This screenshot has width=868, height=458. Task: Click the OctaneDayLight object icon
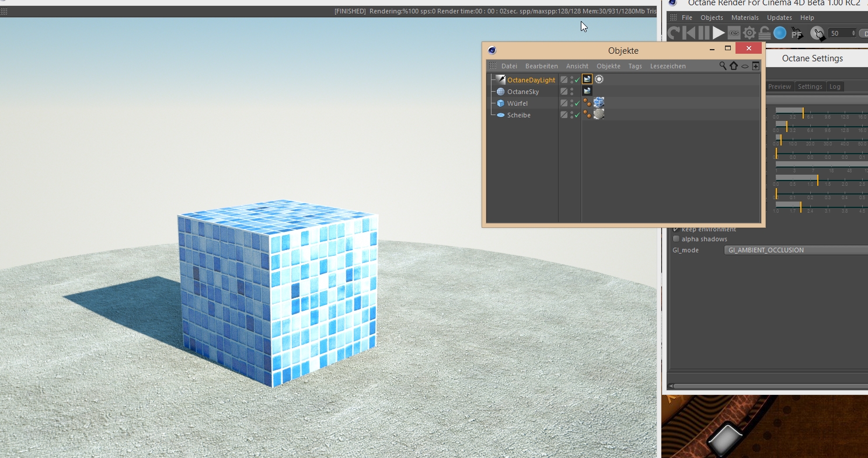point(500,79)
